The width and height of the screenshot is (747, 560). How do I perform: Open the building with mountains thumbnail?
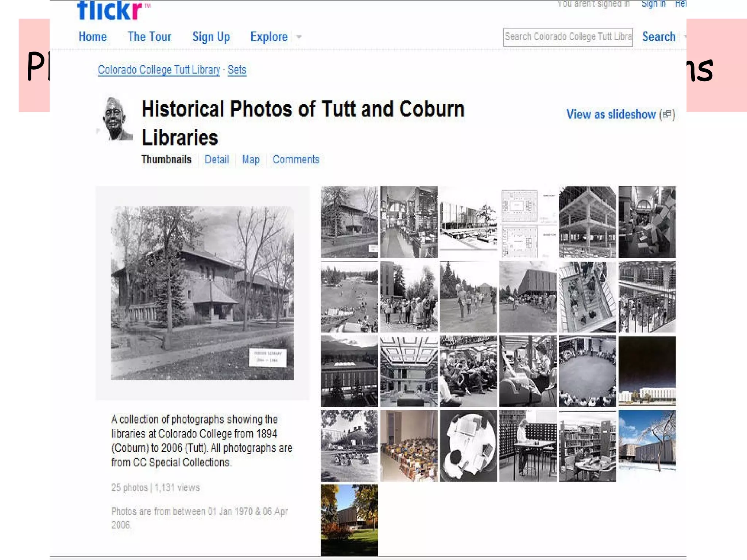click(x=349, y=371)
